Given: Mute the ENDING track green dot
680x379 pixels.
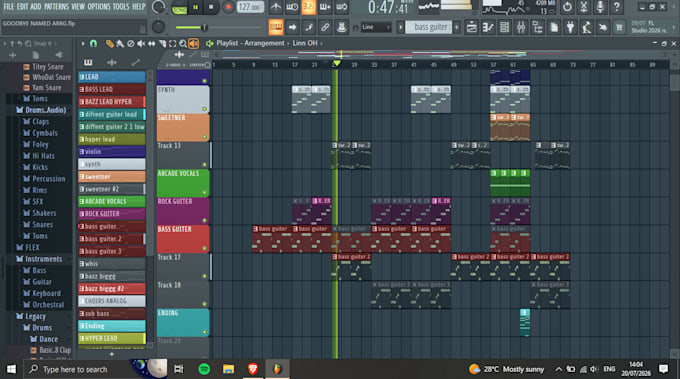Looking at the screenshot, I should [204, 332].
